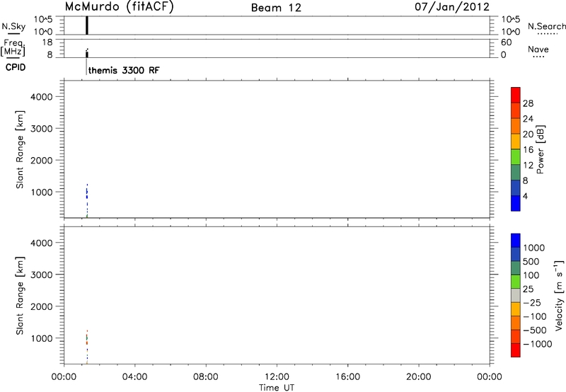Click the 'Power [dB]' colorbar label
Image resolution: width=566 pixels, height=392 pixels.
(541, 149)
